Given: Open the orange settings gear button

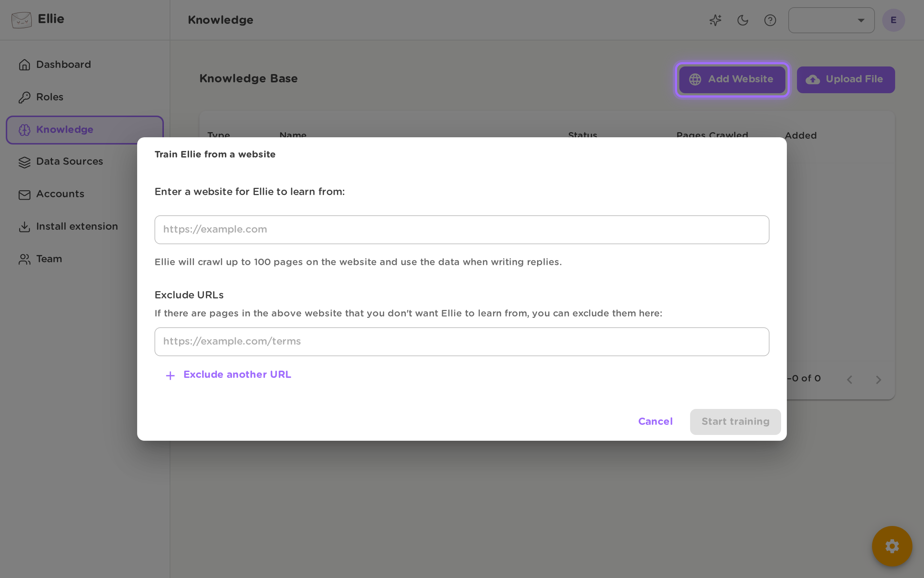Looking at the screenshot, I should [892, 546].
